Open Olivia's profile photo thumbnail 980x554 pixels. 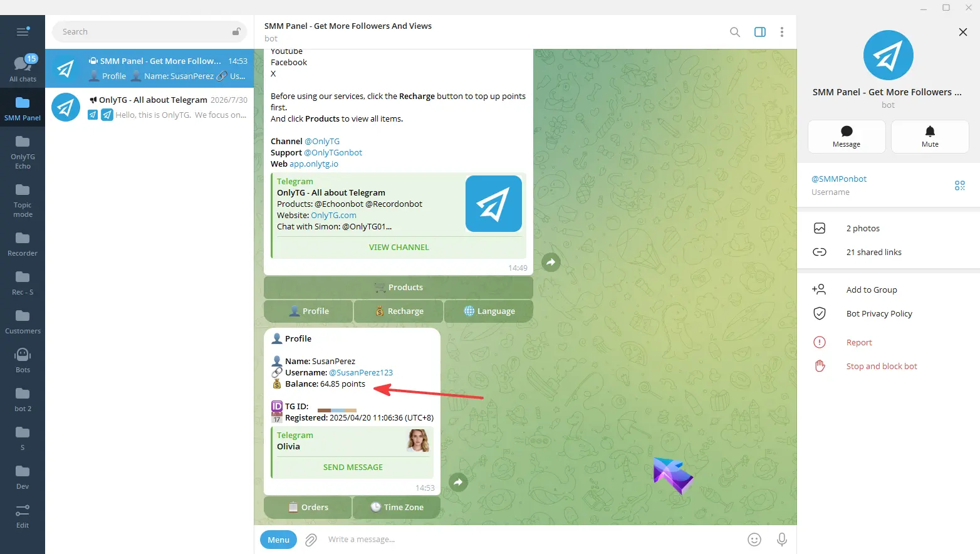(x=418, y=441)
